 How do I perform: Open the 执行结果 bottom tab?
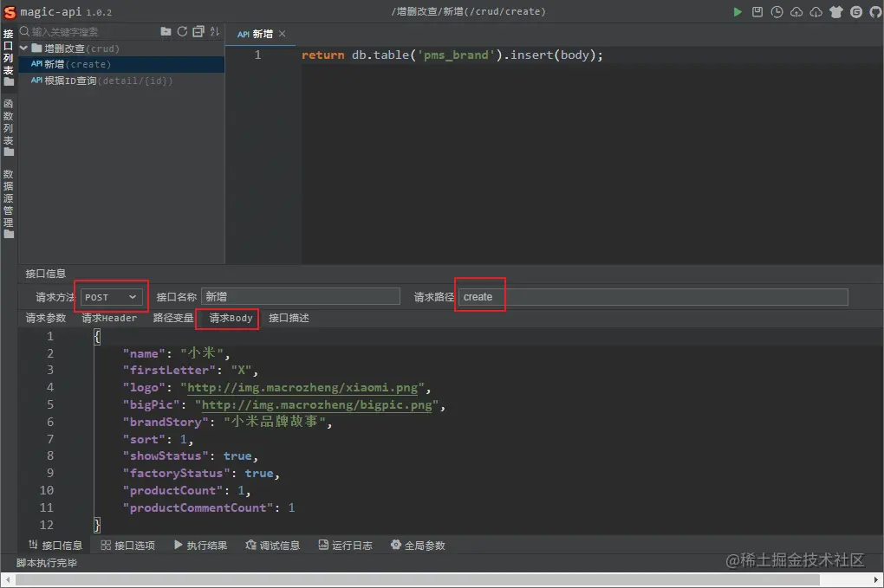click(201, 546)
